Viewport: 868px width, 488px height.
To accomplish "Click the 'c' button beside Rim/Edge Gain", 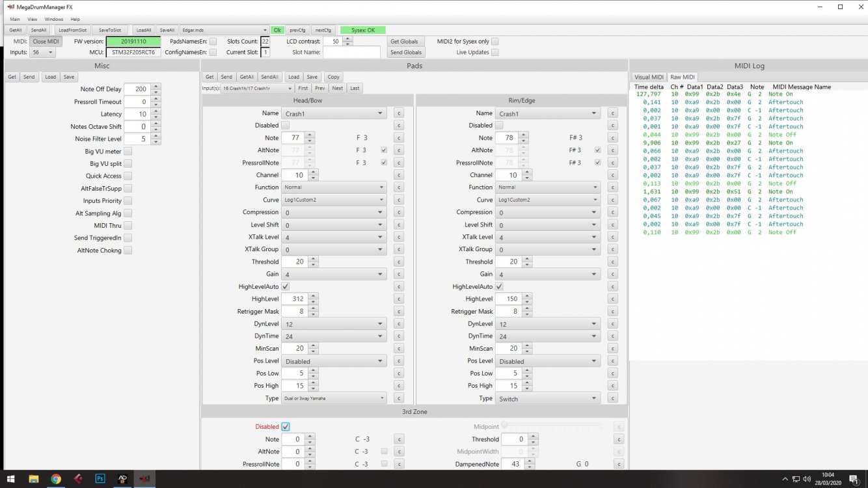I will tap(612, 274).
